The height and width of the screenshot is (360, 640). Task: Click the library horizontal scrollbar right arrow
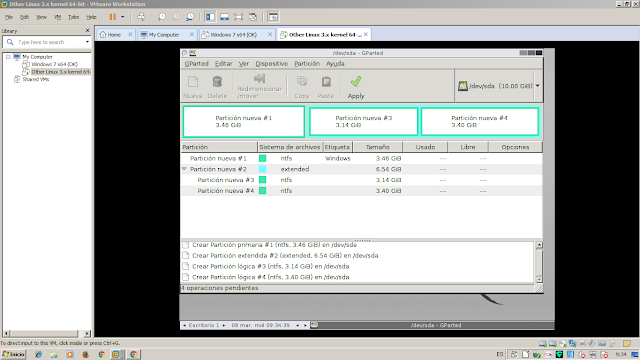(x=87, y=333)
